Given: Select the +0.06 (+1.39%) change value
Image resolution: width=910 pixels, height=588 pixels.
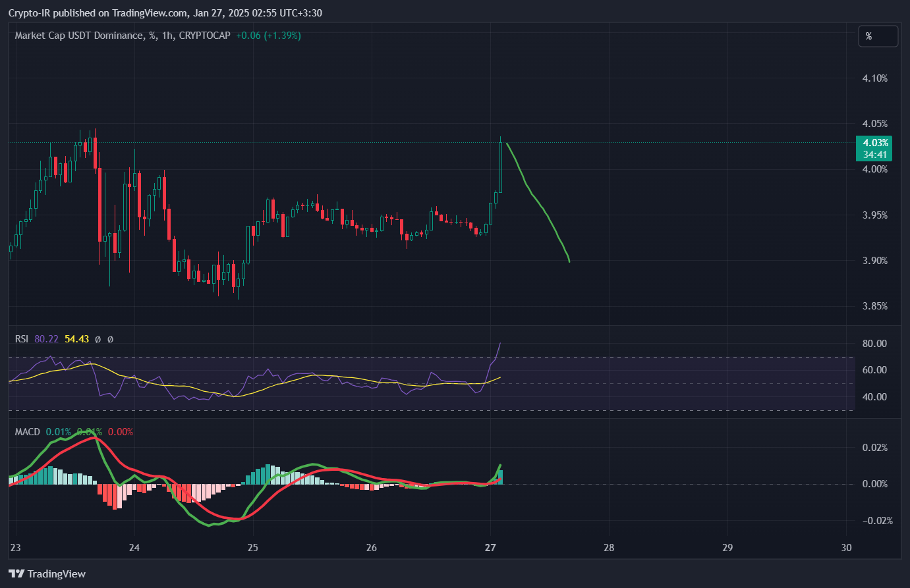Looking at the screenshot, I should [x=268, y=36].
